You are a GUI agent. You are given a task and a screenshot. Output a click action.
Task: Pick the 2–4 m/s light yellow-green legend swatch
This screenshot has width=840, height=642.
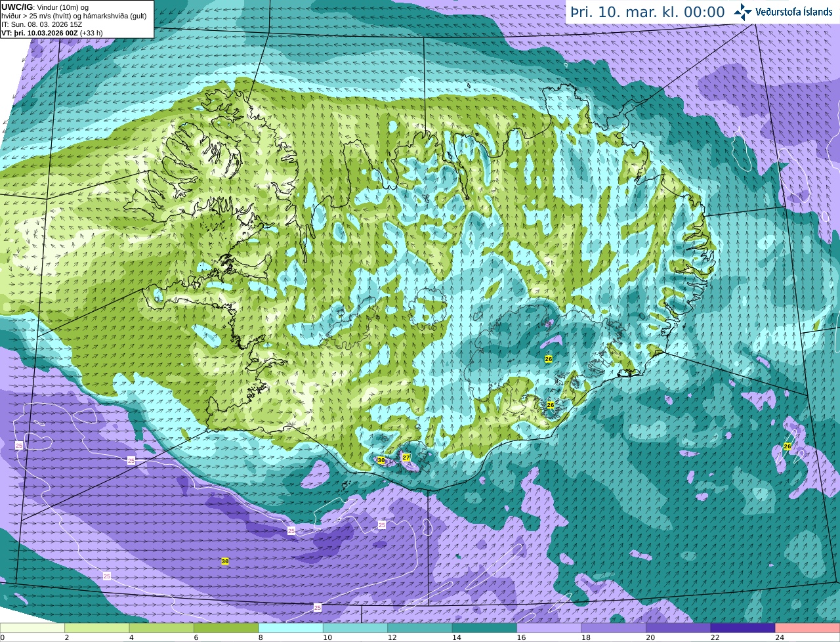click(x=97, y=628)
